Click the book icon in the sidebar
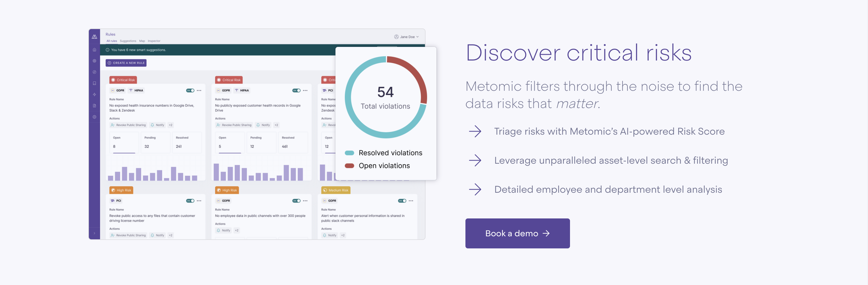Image resolution: width=868 pixels, height=285 pixels. [x=94, y=83]
